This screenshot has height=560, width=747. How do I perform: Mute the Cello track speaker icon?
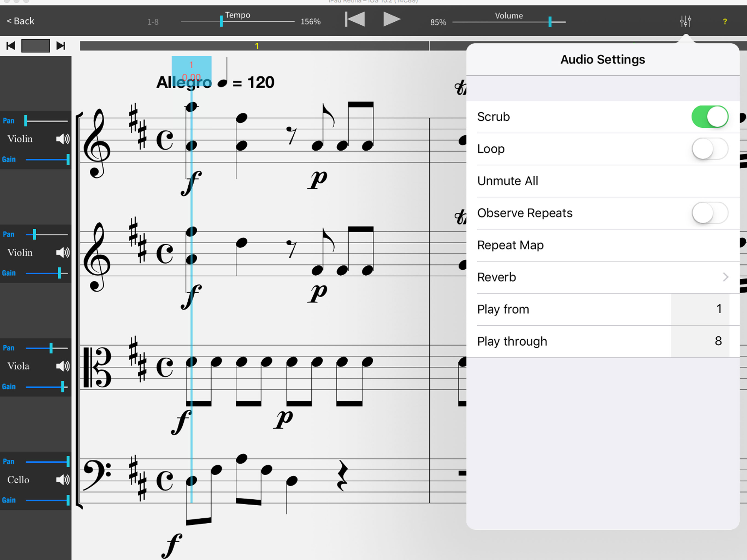tap(63, 480)
